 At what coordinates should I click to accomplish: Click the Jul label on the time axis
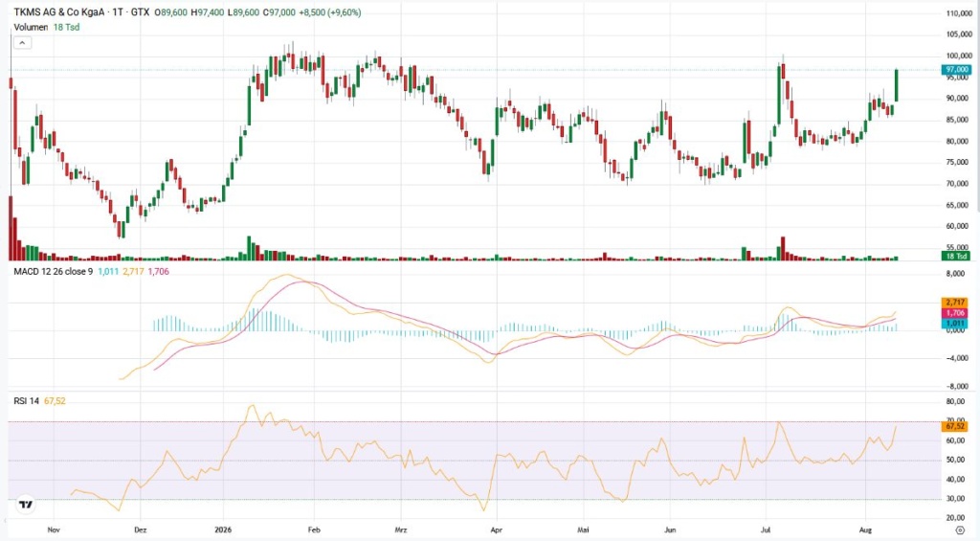click(x=766, y=530)
